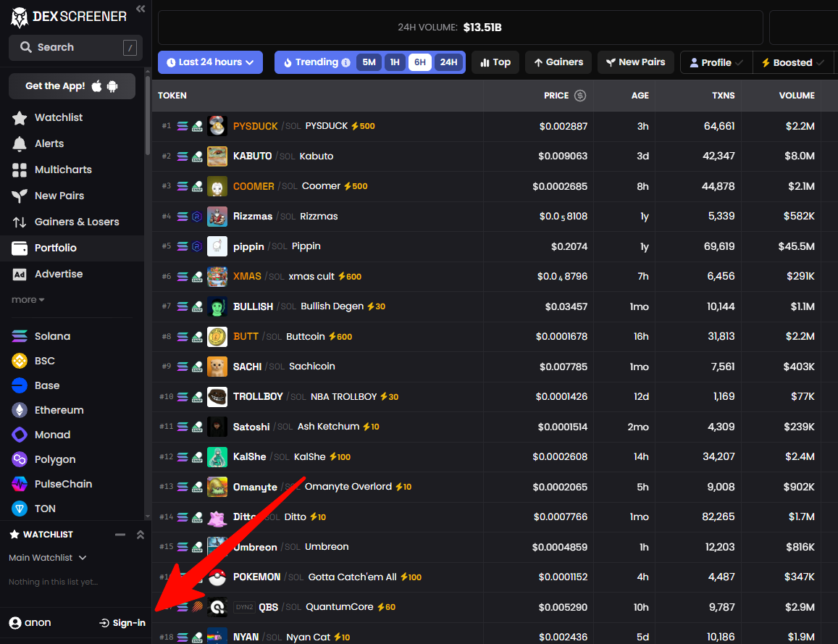Switch trending timeframe to 24H

(448, 62)
